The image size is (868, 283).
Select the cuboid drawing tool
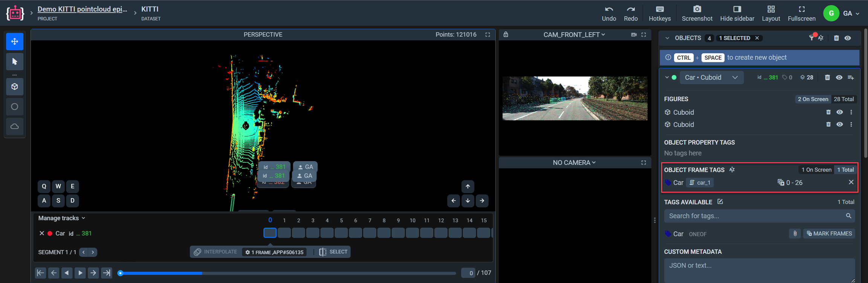coord(15,87)
